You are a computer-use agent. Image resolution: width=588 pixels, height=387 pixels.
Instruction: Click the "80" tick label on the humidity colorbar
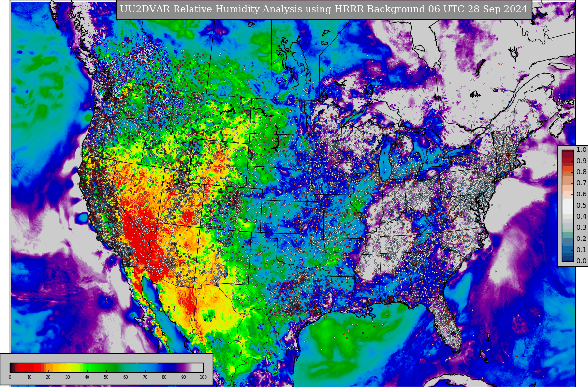pos(164,377)
